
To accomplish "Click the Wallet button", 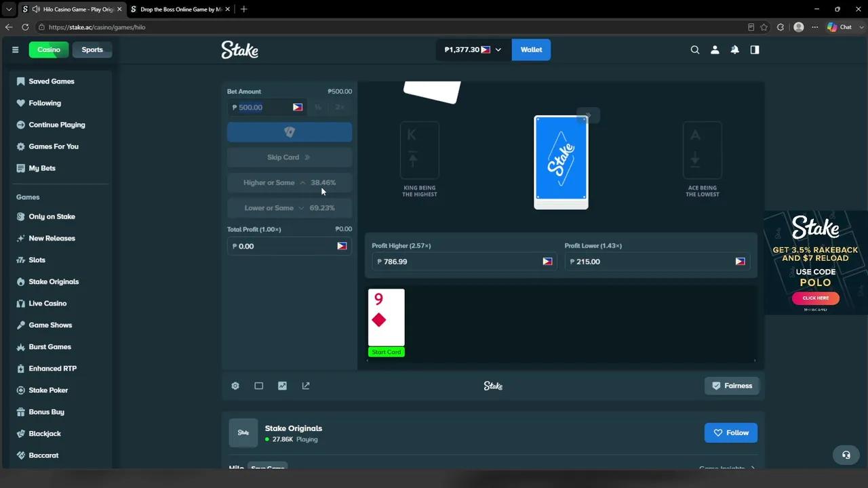I will tap(531, 49).
